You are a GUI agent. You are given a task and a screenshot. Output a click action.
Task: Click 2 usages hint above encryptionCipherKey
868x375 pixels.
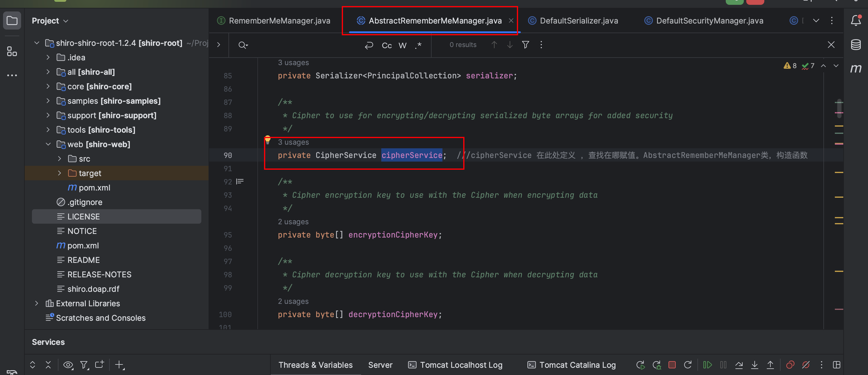click(293, 222)
